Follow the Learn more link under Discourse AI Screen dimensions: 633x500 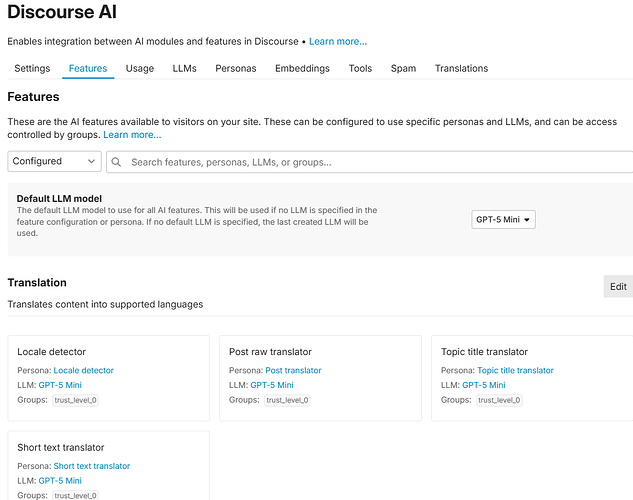[x=338, y=42]
